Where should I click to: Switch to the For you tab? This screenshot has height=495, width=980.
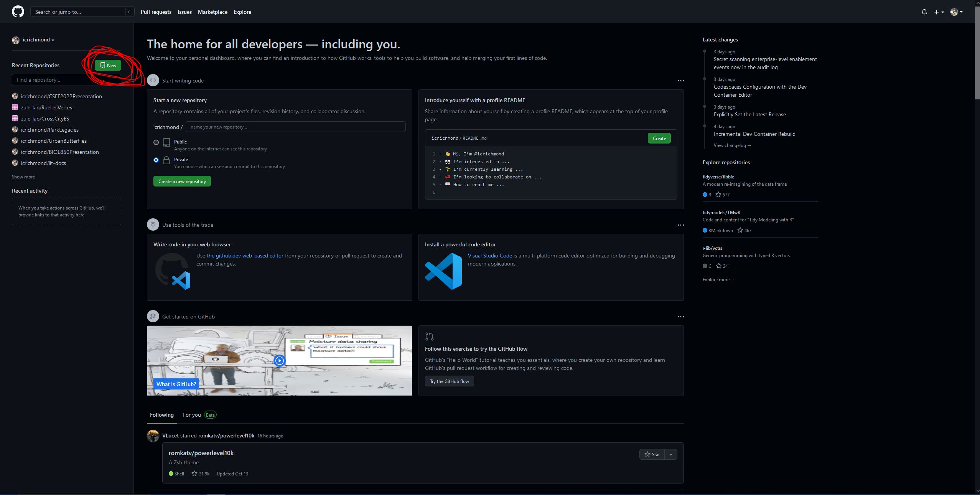pos(192,415)
